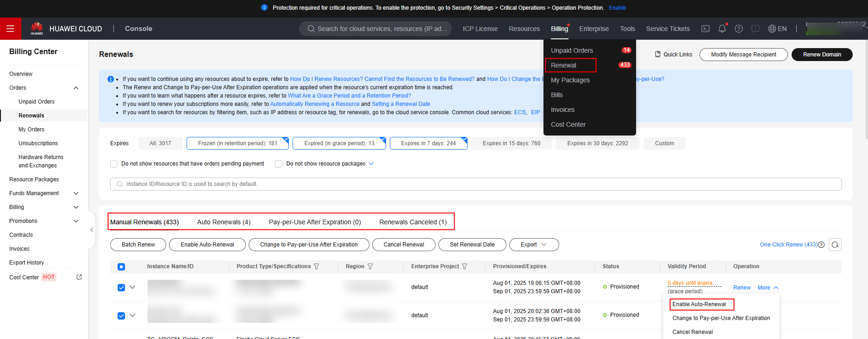Image resolution: width=868 pixels, height=339 pixels.
Task: Select 'Expires in 15 days: 760' filter
Action: pyautogui.click(x=512, y=143)
